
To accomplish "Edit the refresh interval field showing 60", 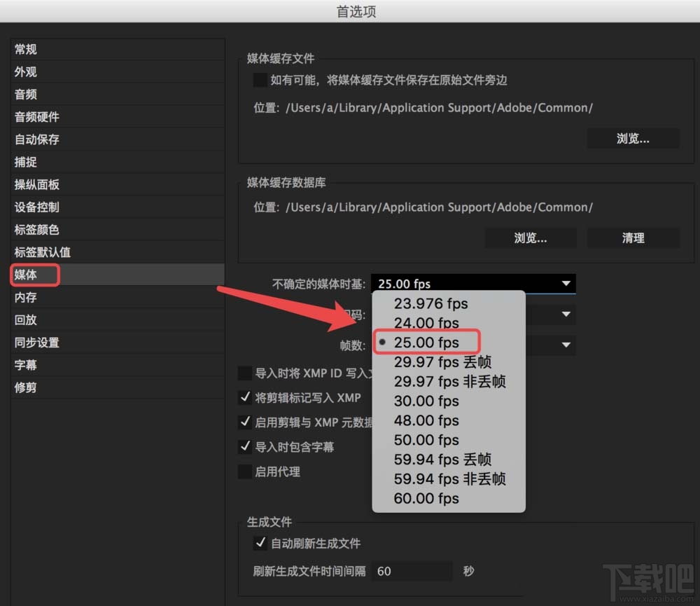I will (411, 572).
